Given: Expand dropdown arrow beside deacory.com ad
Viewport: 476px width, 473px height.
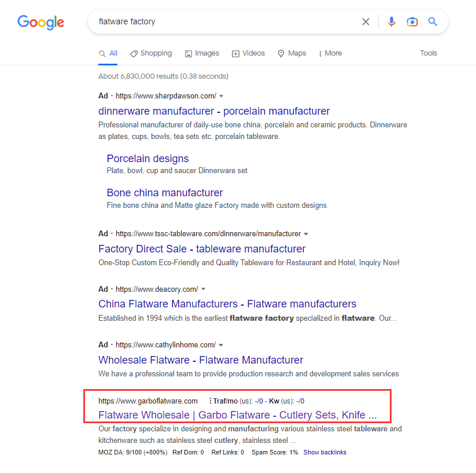Looking at the screenshot, I should [204, 289].
